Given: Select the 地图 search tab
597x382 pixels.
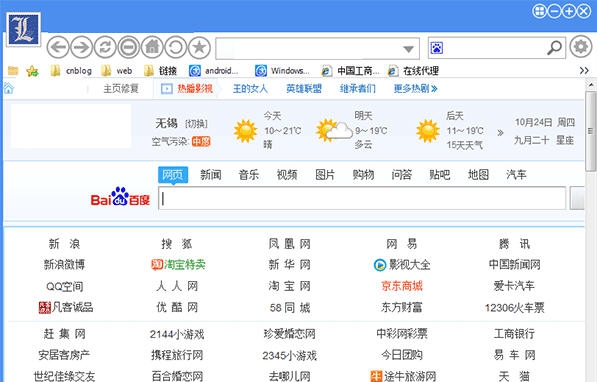Looking at the screenshot, I should point(478,175).
